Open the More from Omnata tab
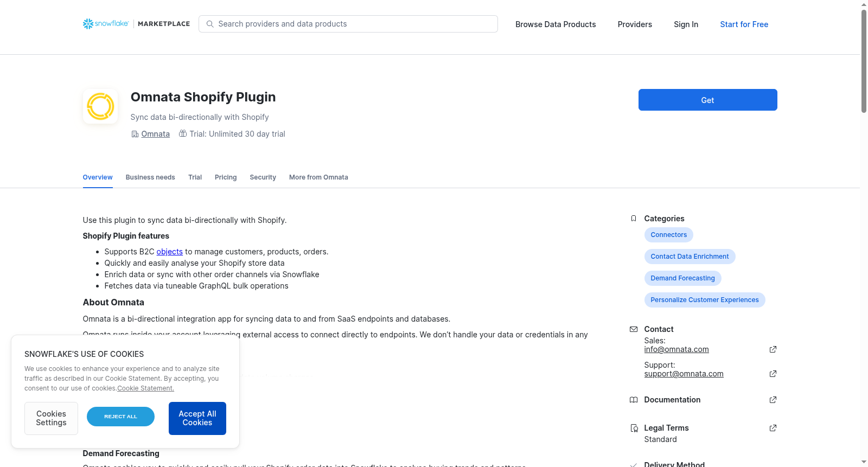The width and height of the screenshot is (868, 467). [318, 177]
